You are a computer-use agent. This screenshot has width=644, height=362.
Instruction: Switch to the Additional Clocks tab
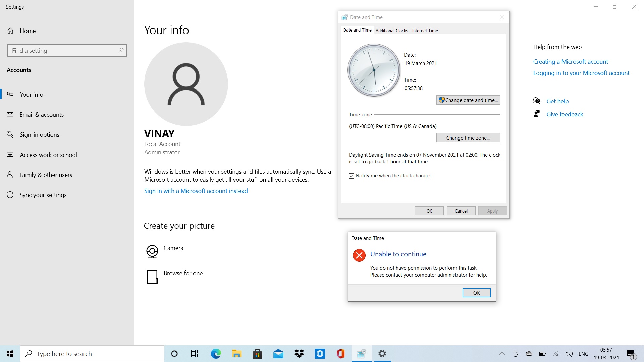(391, 31)
